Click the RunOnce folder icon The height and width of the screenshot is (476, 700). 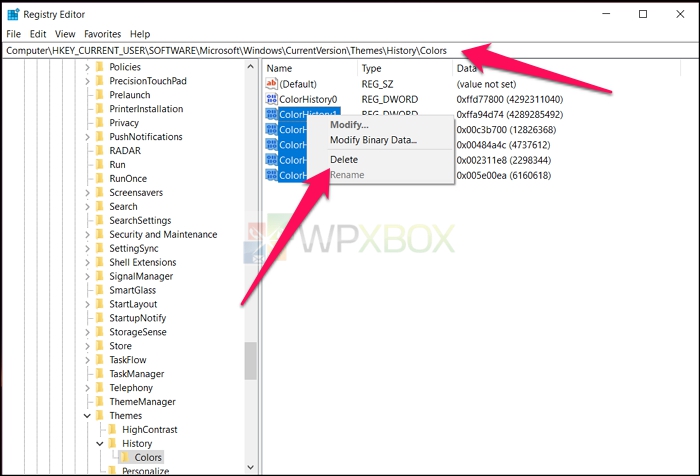point(100,179)
